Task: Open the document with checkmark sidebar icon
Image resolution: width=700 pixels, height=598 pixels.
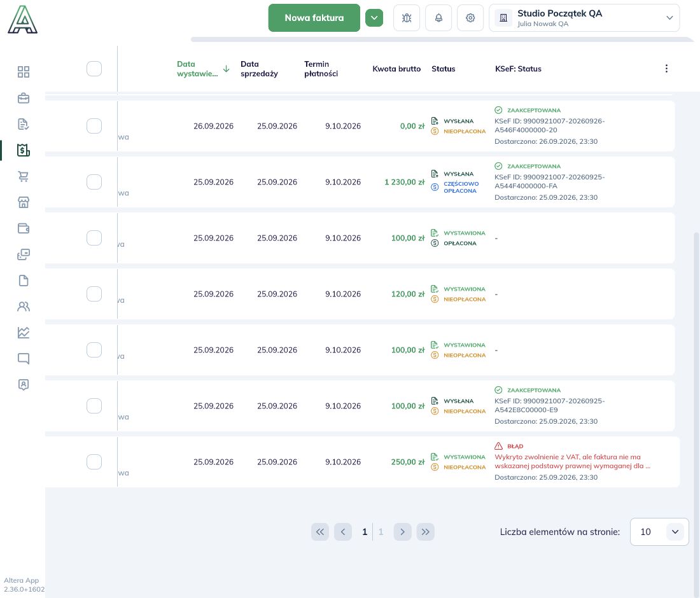Action: coord(23,124)
